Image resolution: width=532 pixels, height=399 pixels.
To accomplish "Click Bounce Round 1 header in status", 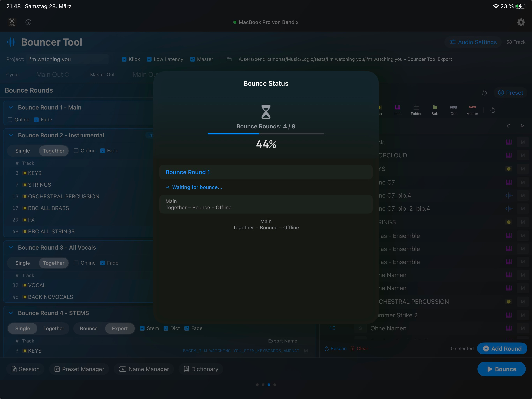I will pos(266,172).
